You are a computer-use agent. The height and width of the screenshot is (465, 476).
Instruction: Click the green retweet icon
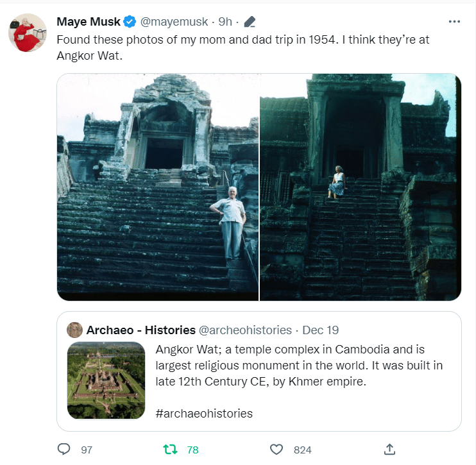coord(171,450)
